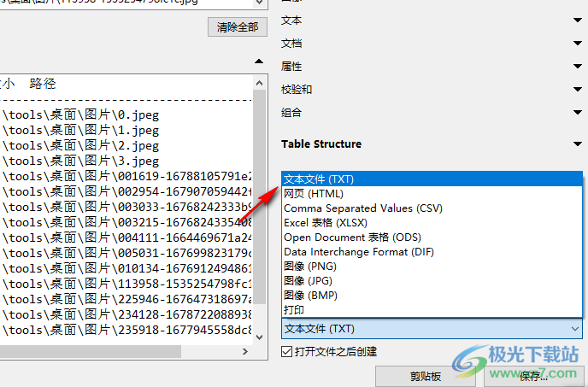
Task: Choose 图像 (JPG) output option
Action: (x=432, y=281)
